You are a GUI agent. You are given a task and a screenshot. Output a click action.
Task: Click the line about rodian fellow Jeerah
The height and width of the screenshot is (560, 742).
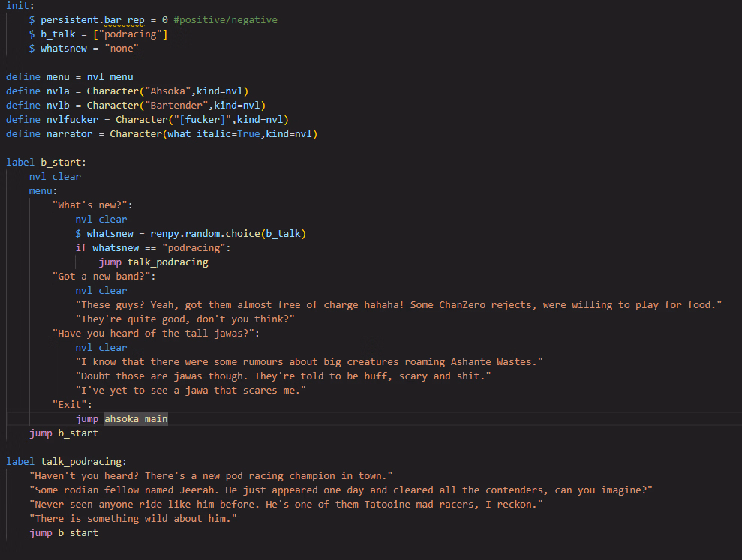pyautogui.click(x=341, y=490)
